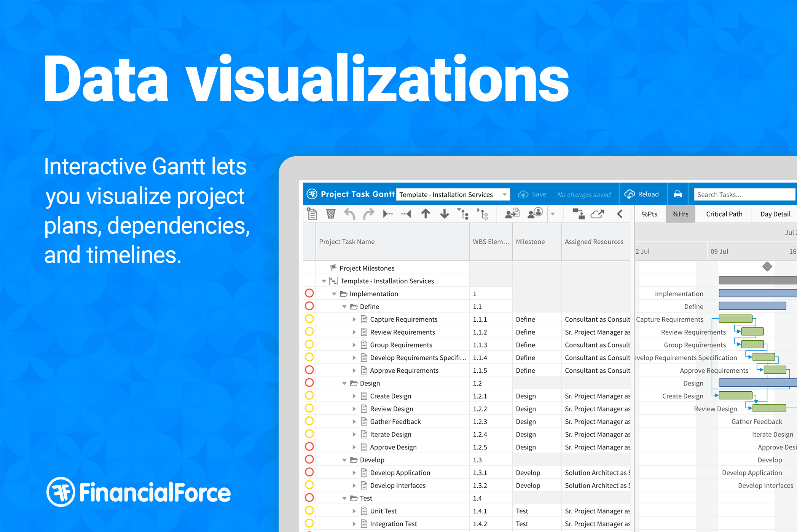Collapse the Implementation folder
Screen dimensions: 797x532
[334, 294]
